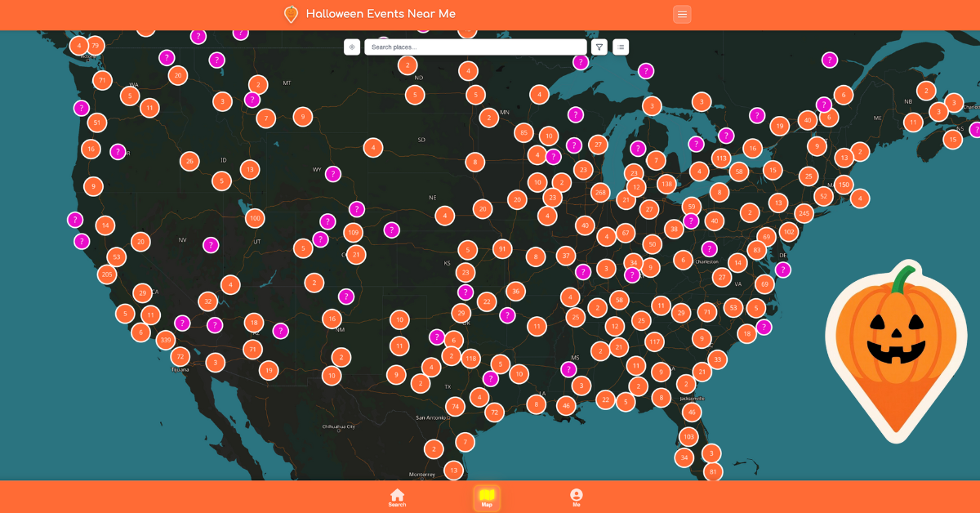The image size is (980, 513).
Task: Click the 100 cluster near Utah
Action: pos(255,218)
